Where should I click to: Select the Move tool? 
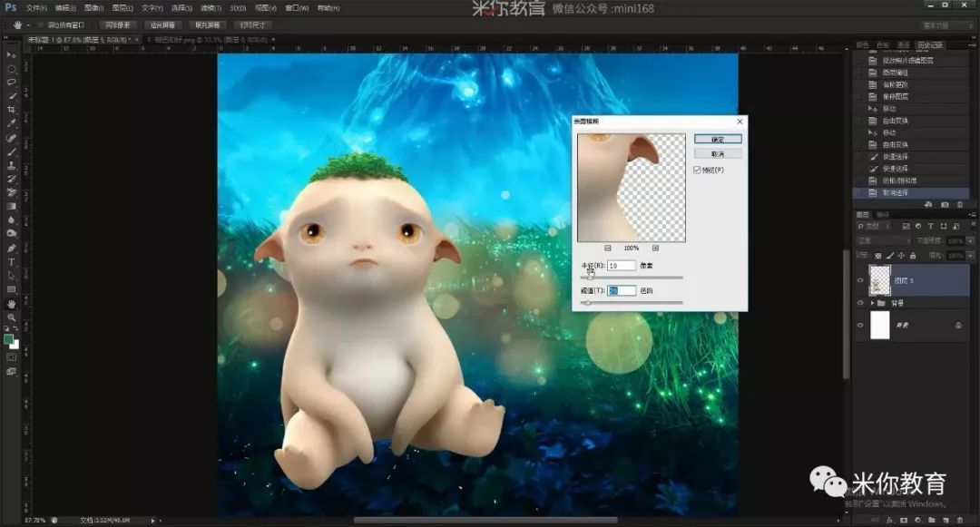(x=11, y=55)
